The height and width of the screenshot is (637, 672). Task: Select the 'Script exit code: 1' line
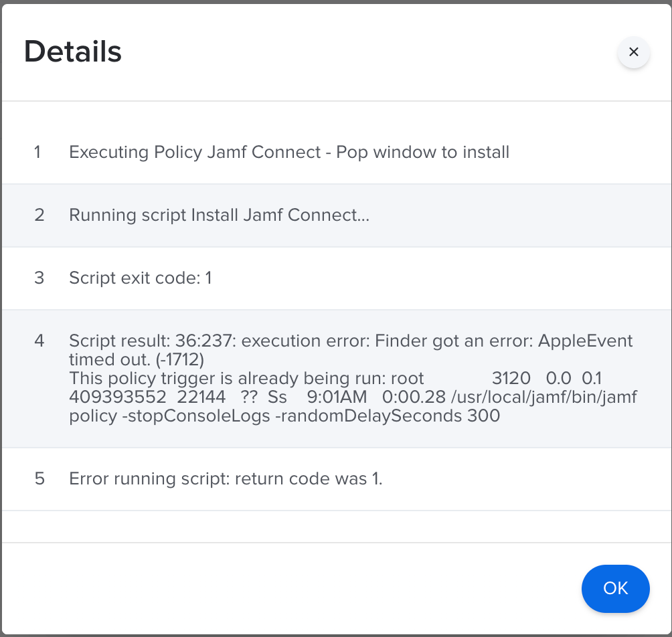tap(140, 278)
